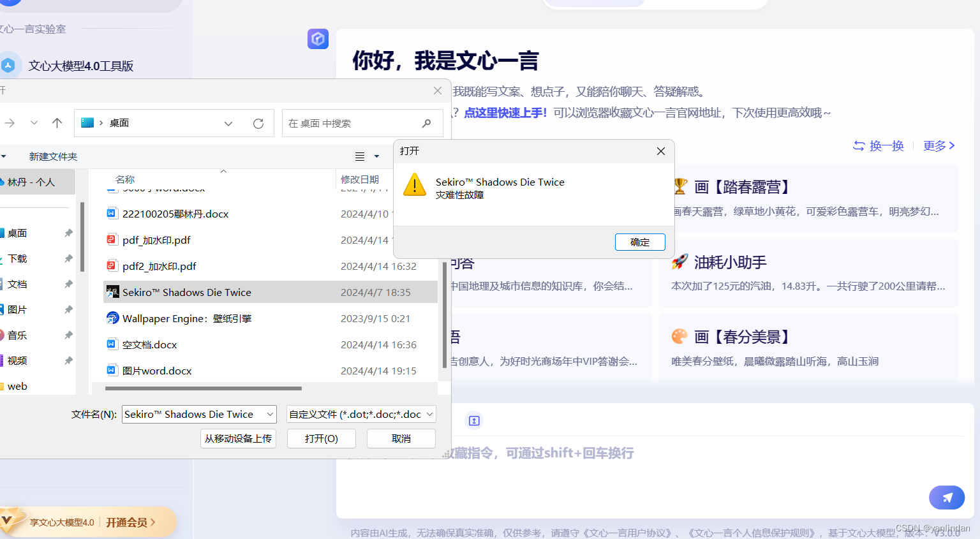The image size is (980, 539).
Task: Click the 空文档.docx Word file icon
Action: click(x=112, y=344)
